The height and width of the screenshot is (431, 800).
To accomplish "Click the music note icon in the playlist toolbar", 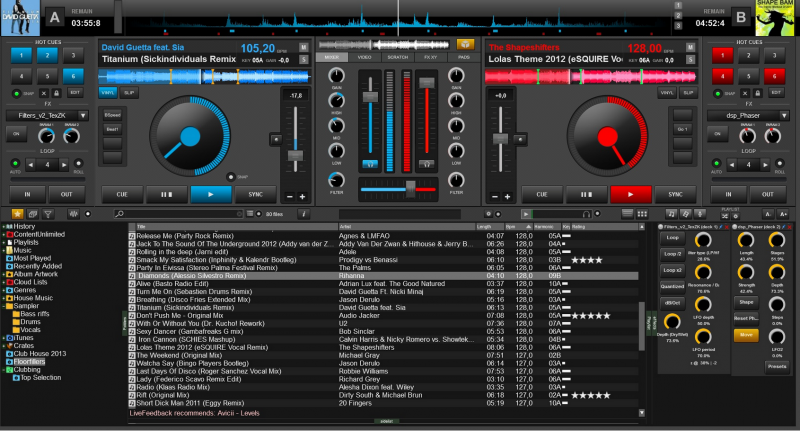I will (x=672, y=214).
